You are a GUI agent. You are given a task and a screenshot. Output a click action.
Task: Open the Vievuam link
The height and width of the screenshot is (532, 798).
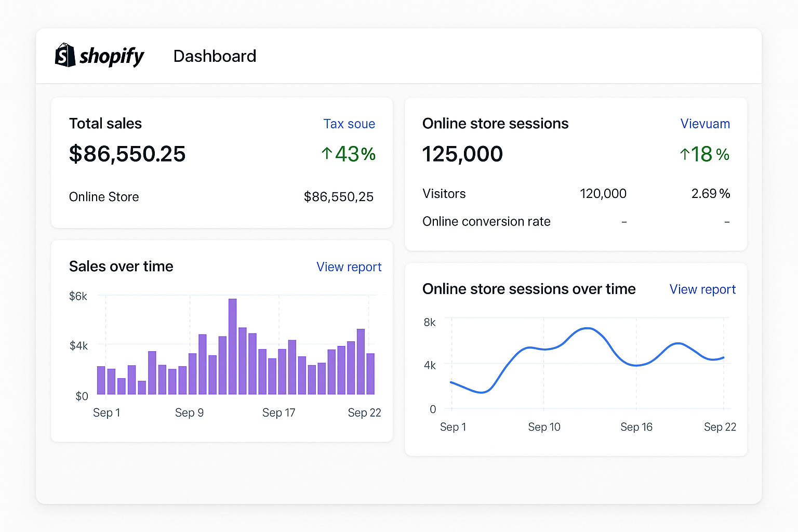tap(704, 124)
